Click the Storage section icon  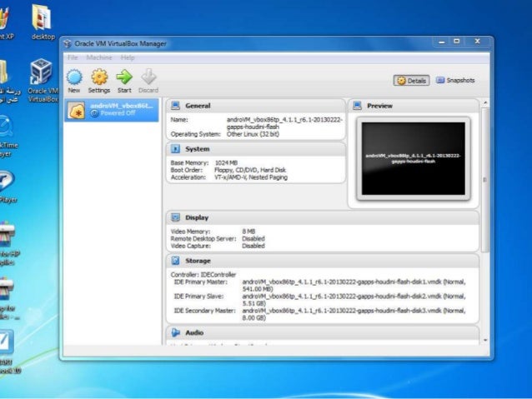175,261
